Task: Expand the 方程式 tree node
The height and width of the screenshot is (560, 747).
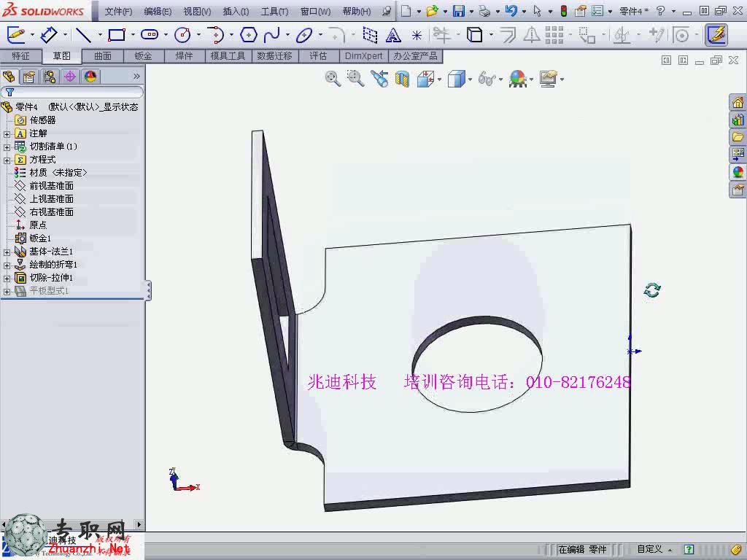Action: click(x=7, y=160)
